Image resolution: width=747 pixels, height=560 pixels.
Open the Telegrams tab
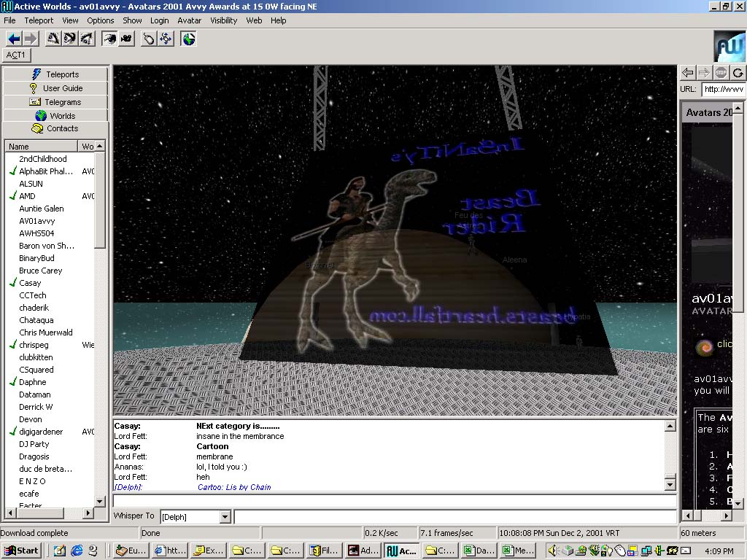click(x=55, y=102)
